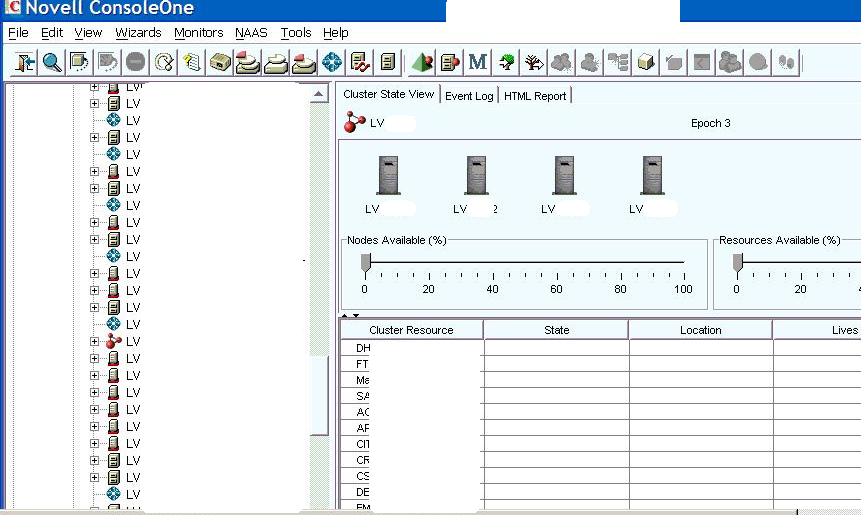Click the grayed-out footprints icon
Viewport: 861px width, 515px height.
786,62
